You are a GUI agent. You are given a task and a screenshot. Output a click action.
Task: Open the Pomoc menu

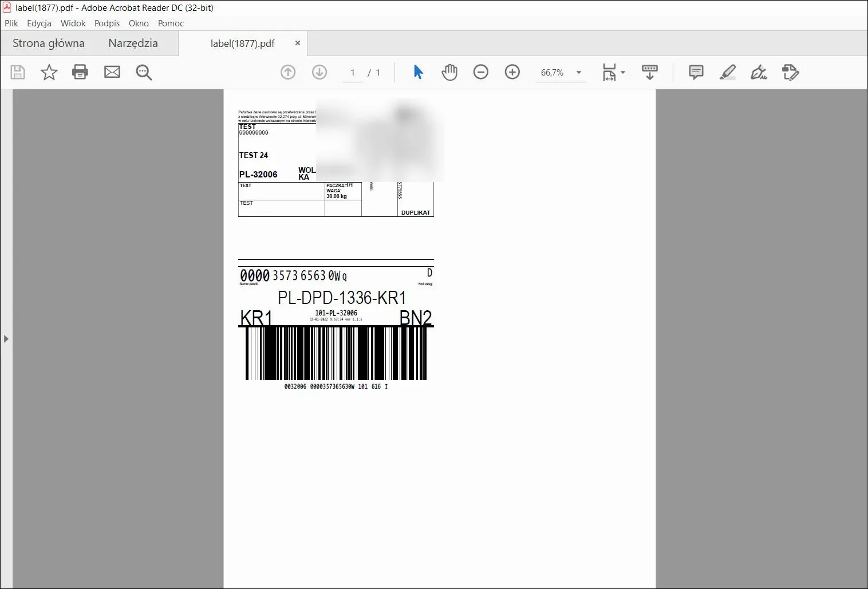[x=171, y=23]
